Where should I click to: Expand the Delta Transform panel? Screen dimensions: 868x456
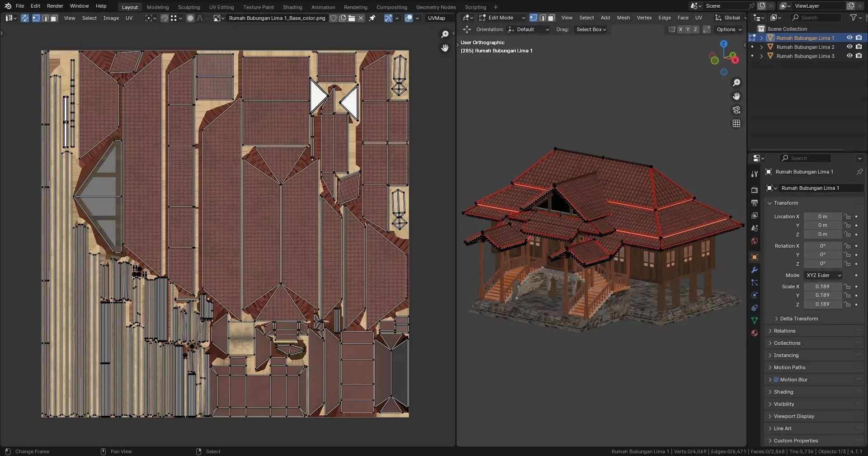coord(799,319)
